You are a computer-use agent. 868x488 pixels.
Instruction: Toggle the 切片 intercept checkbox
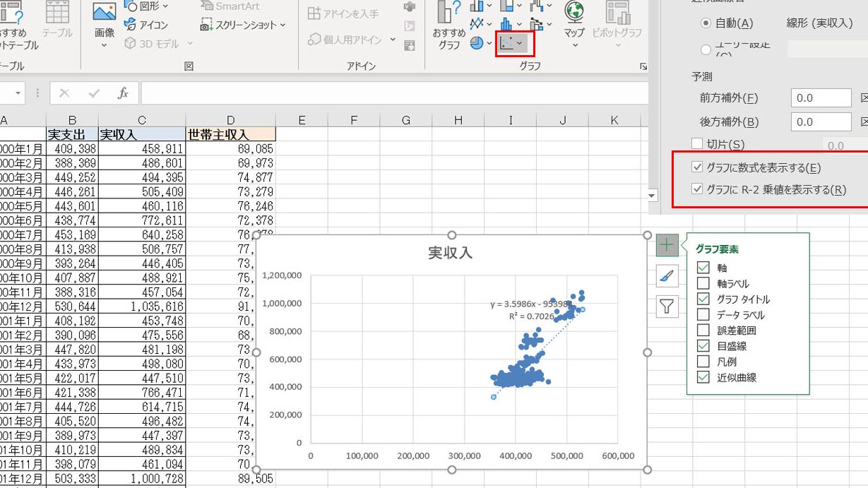697,144
